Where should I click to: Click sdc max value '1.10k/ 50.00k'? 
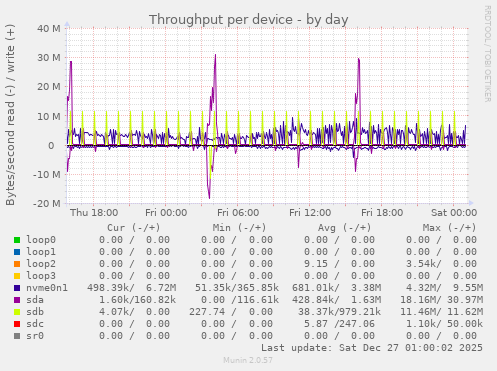tap(444, 324)
